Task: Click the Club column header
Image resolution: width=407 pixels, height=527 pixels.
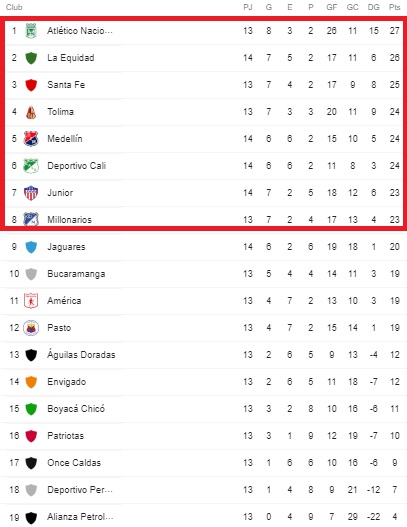Action: 14,7
